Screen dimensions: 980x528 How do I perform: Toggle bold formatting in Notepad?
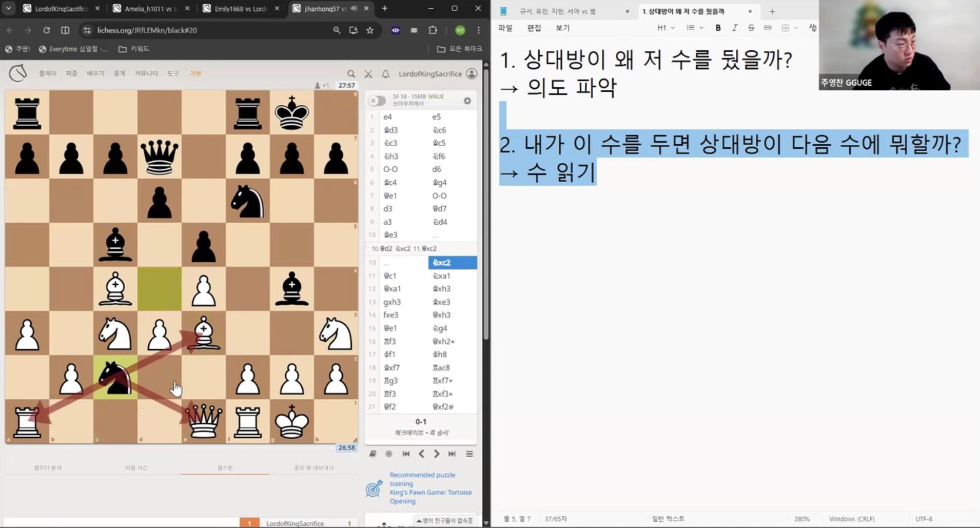718,28
